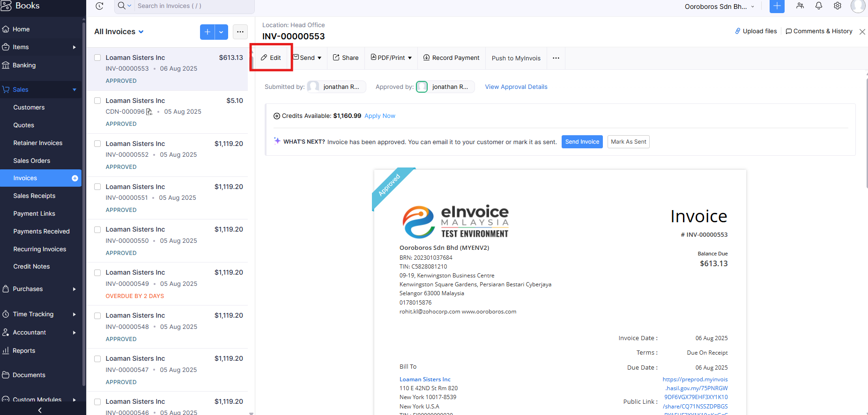Viewport: 868px width, 415px height.
Task: Click Record Payment
Action: pos(452,58)
